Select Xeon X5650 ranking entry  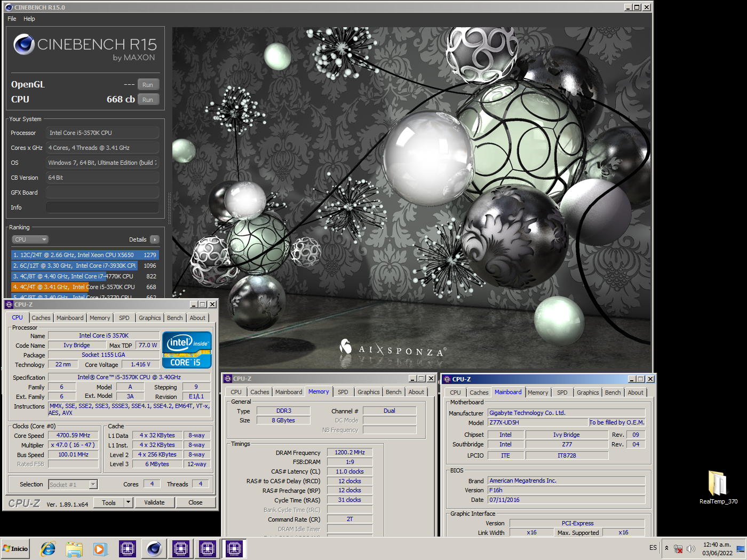click(85, 255)
